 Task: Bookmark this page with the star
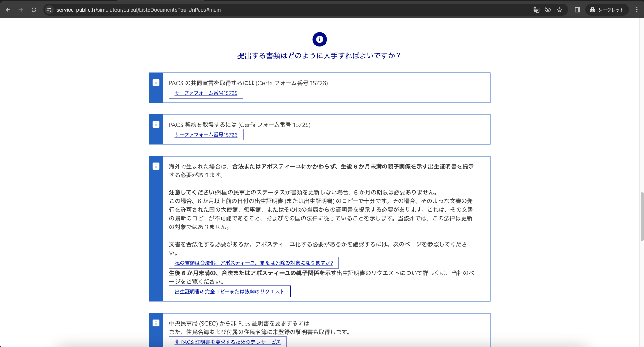(559, 10)
